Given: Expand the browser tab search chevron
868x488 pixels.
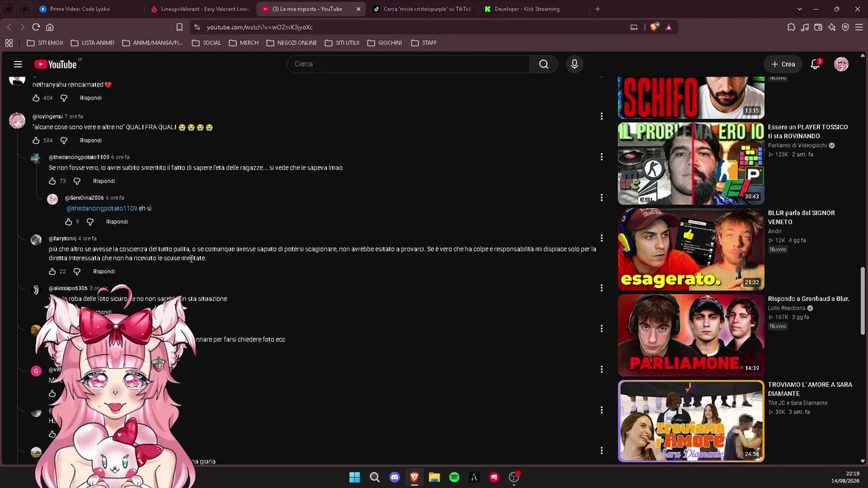Looking at the screenshot, I should tap(800, 9).
